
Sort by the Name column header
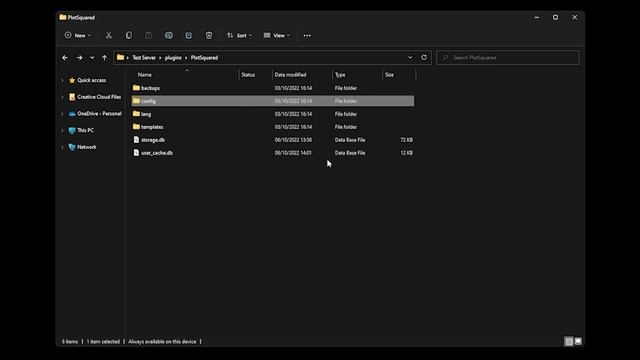[145, 75]
